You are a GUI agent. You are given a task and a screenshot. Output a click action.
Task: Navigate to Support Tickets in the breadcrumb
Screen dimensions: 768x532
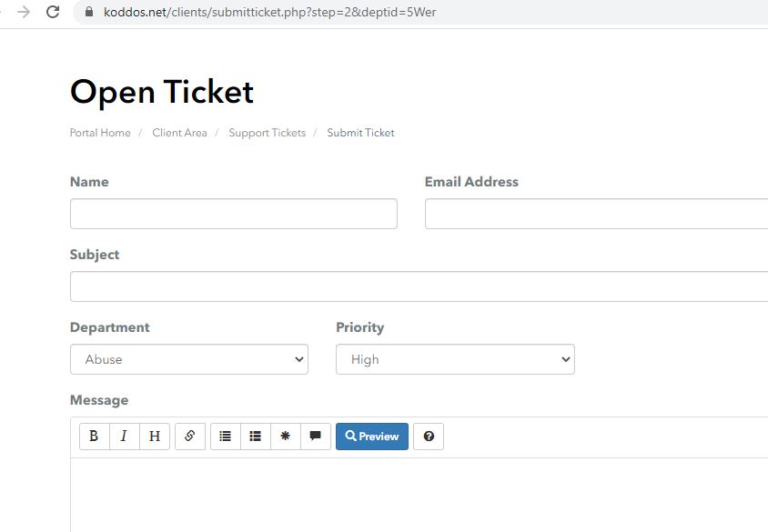point(267,133)
